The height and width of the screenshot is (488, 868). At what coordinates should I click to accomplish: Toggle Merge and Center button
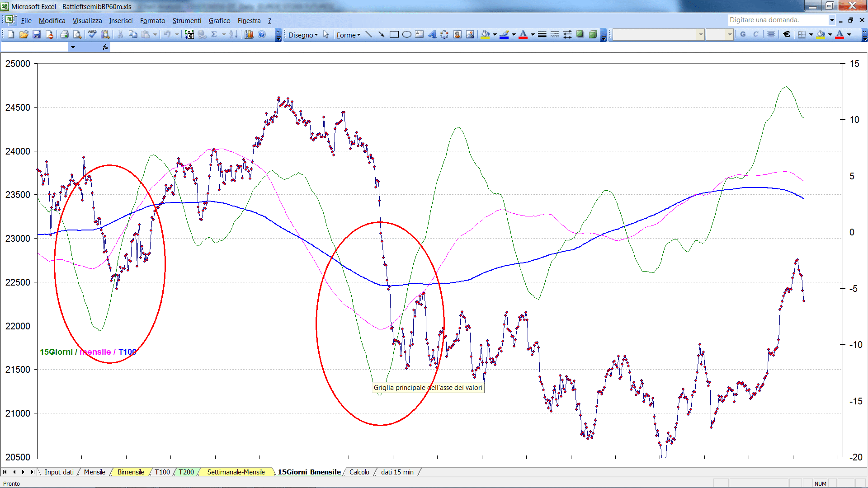tap(771, 34)
